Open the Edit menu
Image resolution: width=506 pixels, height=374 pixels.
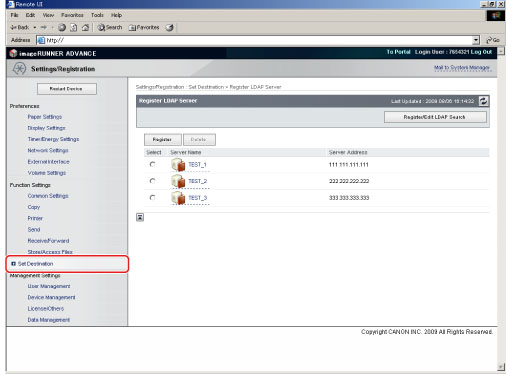point(30,15)
